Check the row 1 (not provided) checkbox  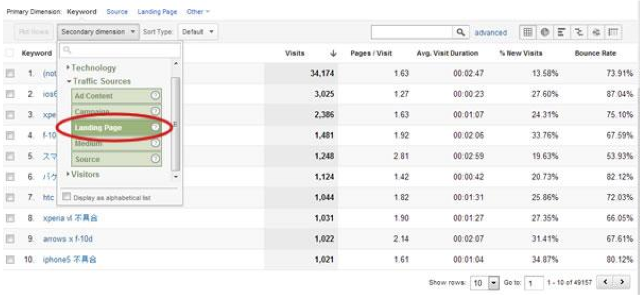pos(10,74)
